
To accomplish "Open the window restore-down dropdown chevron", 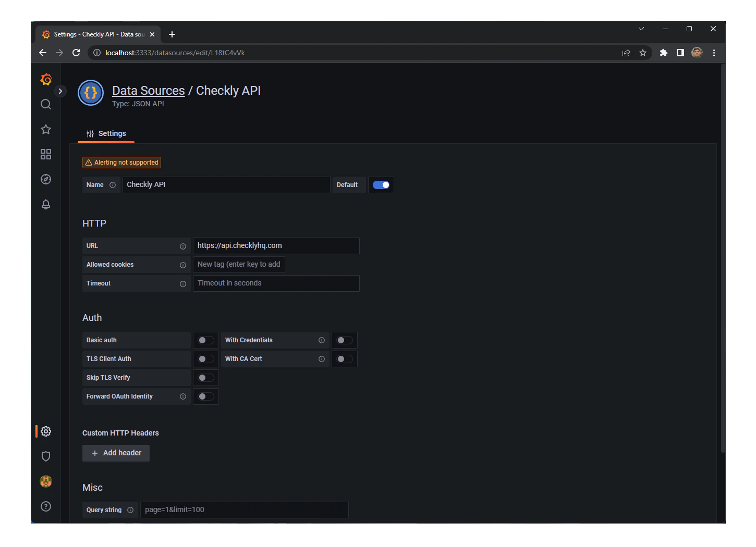I will [x=641, y=29].
